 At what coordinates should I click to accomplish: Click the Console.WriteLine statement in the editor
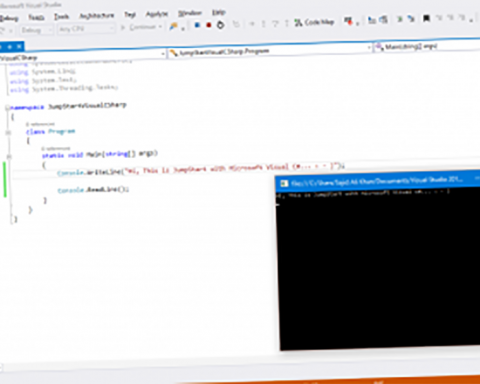pyautogui.click(x=201, y=169)
